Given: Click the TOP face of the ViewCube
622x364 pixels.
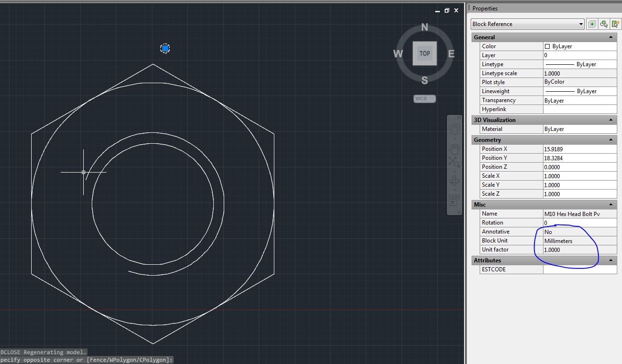Looking at the screenshot, I should [x=424, y=53].
